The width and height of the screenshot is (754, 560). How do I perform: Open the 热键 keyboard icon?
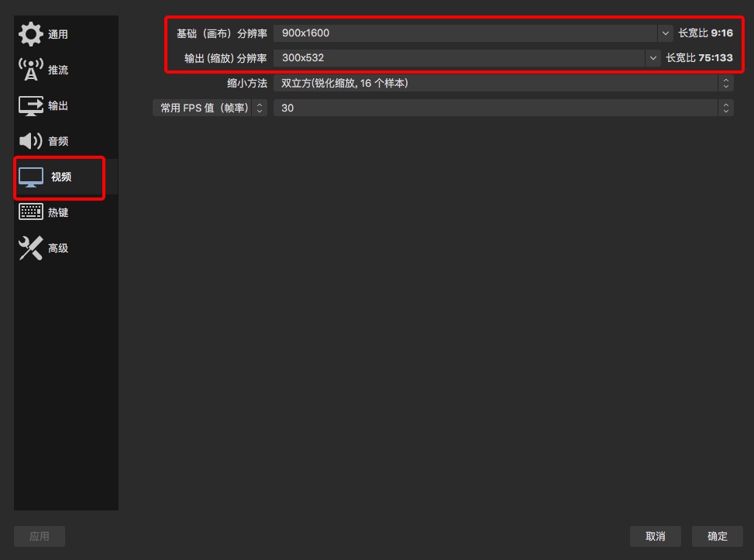coord(31,212)
